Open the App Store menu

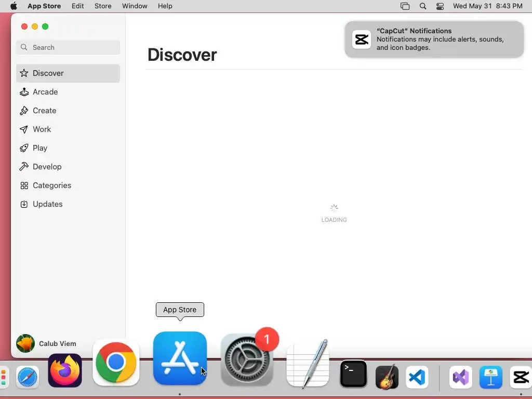[x=44, y=6]
